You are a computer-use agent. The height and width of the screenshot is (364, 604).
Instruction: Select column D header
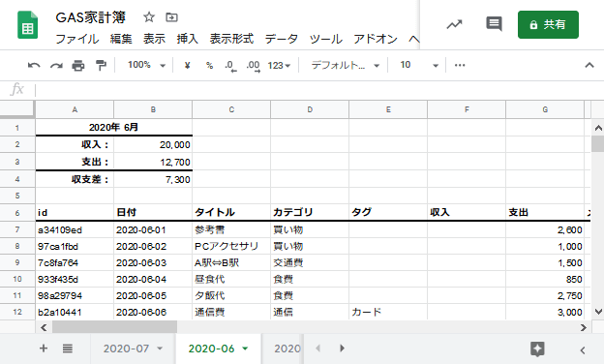tap(310, 109)
